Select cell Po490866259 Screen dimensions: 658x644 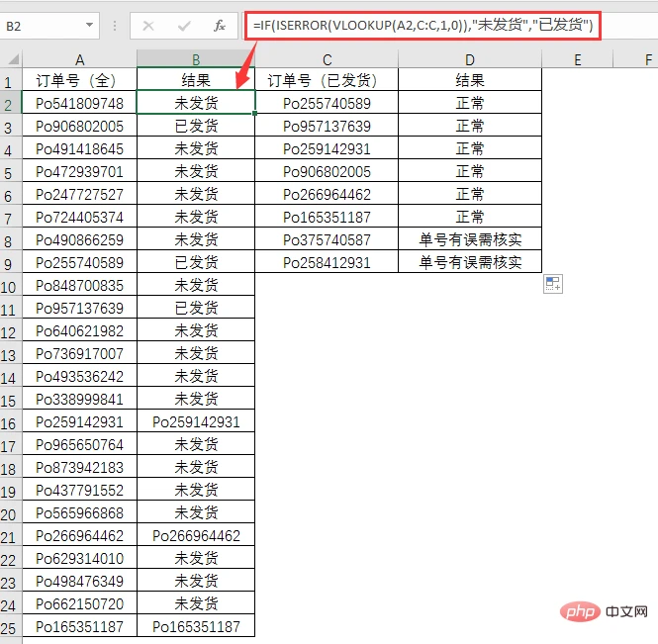[80, 239]
